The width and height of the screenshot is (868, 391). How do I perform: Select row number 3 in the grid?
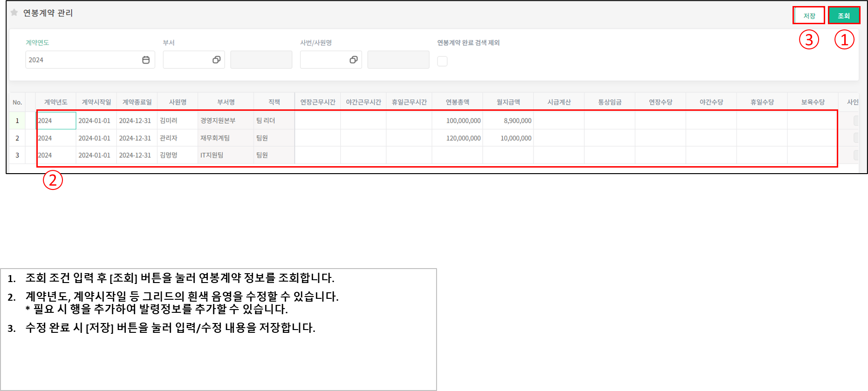click(17, 155)
